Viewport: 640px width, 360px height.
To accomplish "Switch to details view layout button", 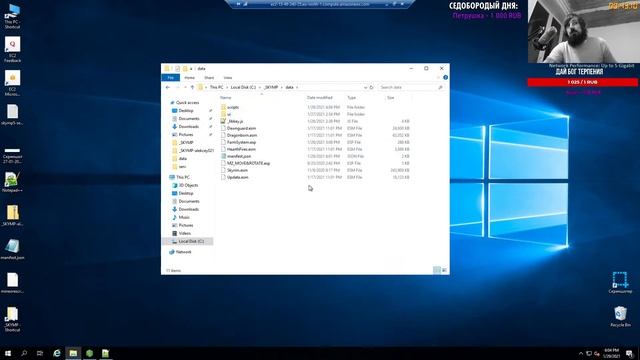I will 437,270.
